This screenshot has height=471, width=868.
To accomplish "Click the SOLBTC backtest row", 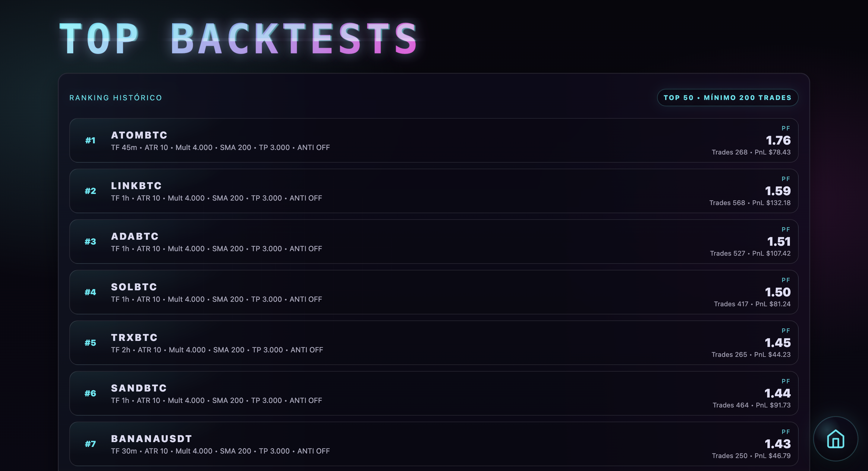I will [x=434, y=292].
